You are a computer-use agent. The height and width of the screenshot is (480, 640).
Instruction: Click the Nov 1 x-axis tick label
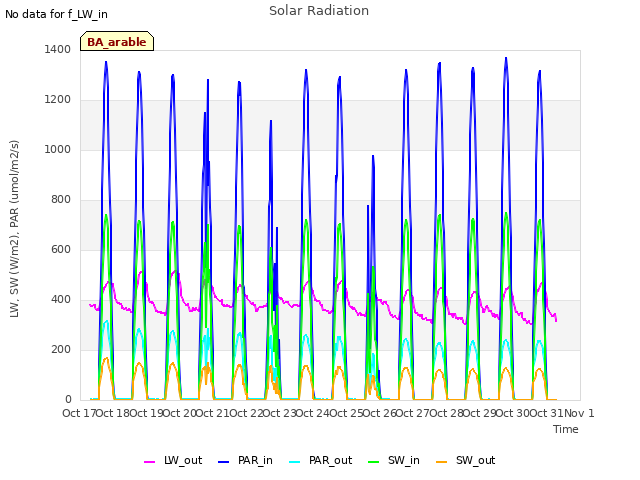579,413
